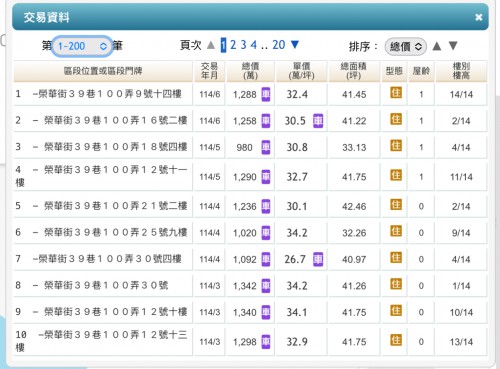Click the 住 residential icon in row 1
Viewport: 500px width, 369px height.
coord(396,93)
